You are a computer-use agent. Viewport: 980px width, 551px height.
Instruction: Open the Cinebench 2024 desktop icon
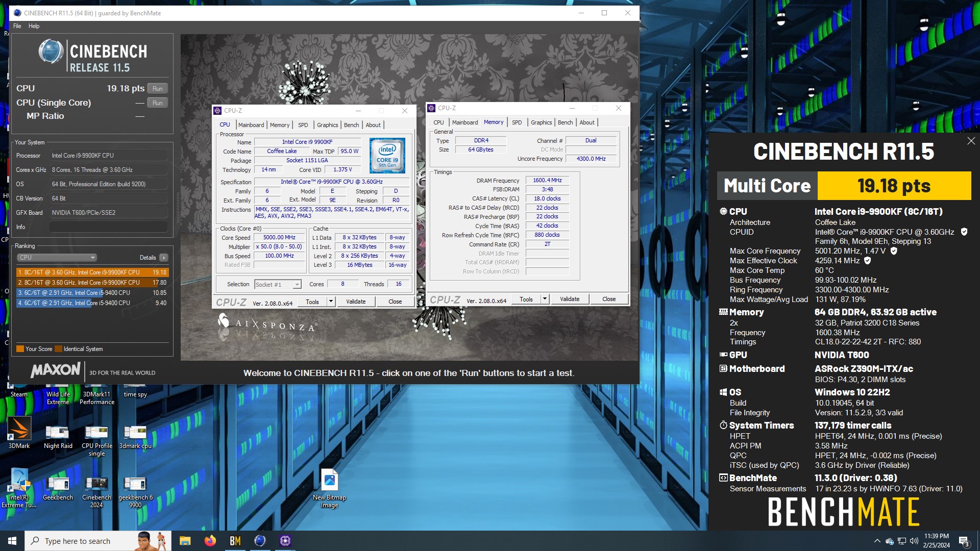click(96, 492)
